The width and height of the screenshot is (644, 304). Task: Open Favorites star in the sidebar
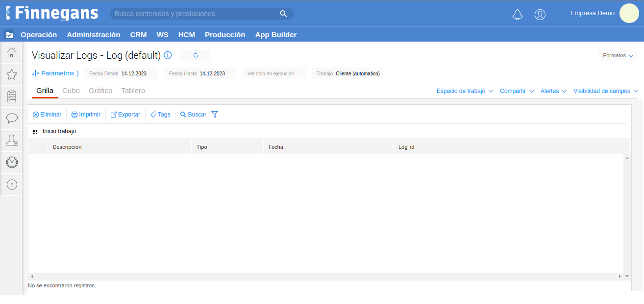click(x=12, y=74)
